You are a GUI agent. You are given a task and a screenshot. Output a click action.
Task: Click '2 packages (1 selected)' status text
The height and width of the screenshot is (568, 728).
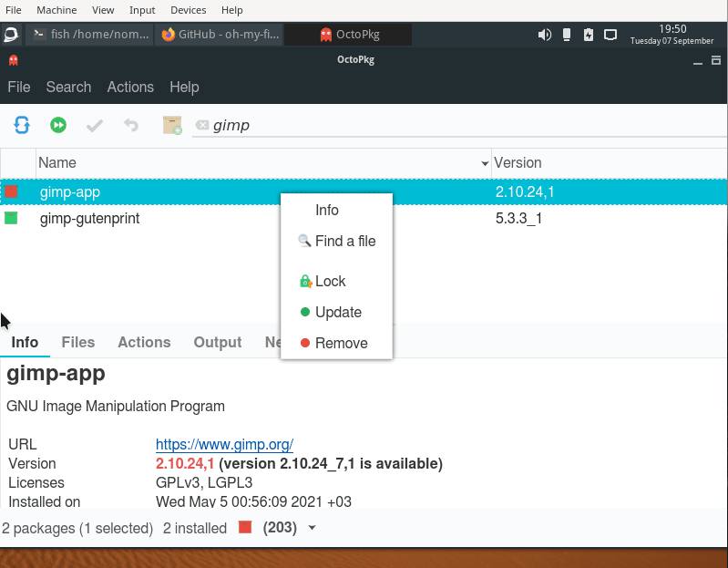77,528
